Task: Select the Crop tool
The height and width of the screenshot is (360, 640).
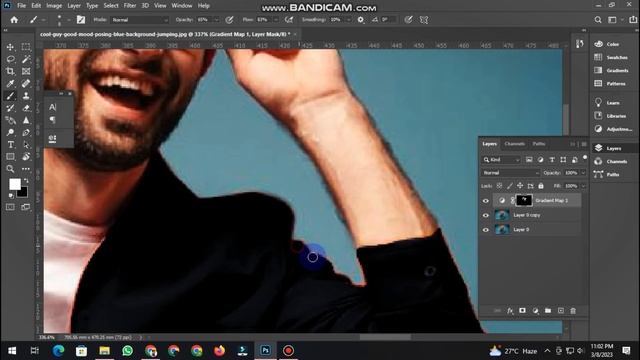Action: [x=10, y=71]
